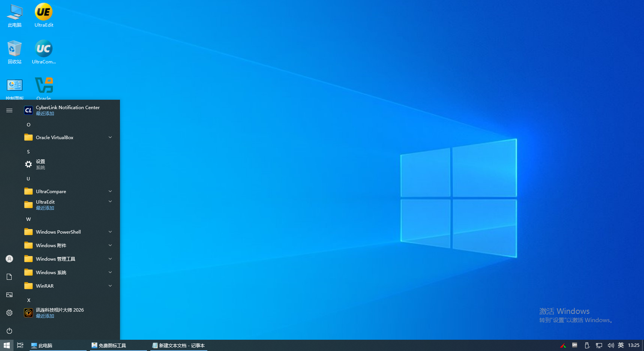644x351 pixels.
Task: Open Documents from the Start menu sidebar
Action: coord(9,276)
